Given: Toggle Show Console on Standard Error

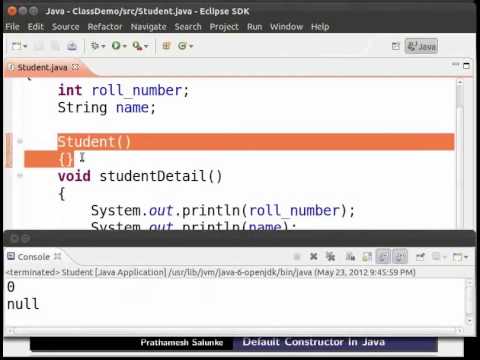Looking at the screenshot, I should click(400, 256).
